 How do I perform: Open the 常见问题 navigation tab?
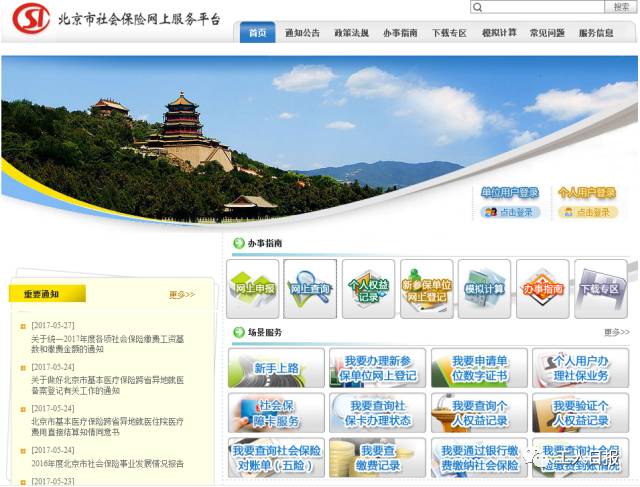click(548, 33)
